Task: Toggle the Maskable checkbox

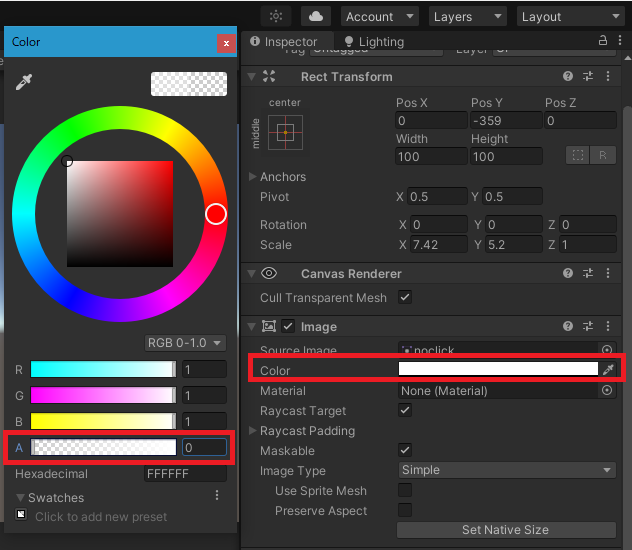Action: point(405,450)
